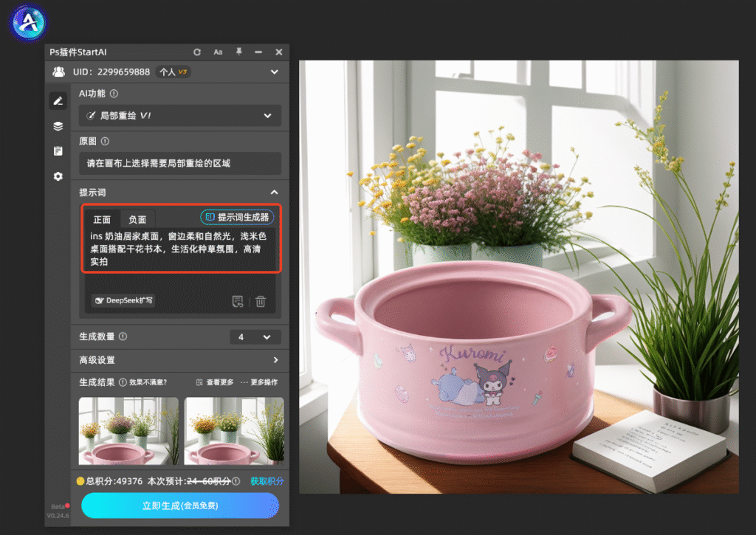Switch to the 负面 prompt tab
Image resolution: width=756 pixels, height=535 pixels.
coord(137,219)
